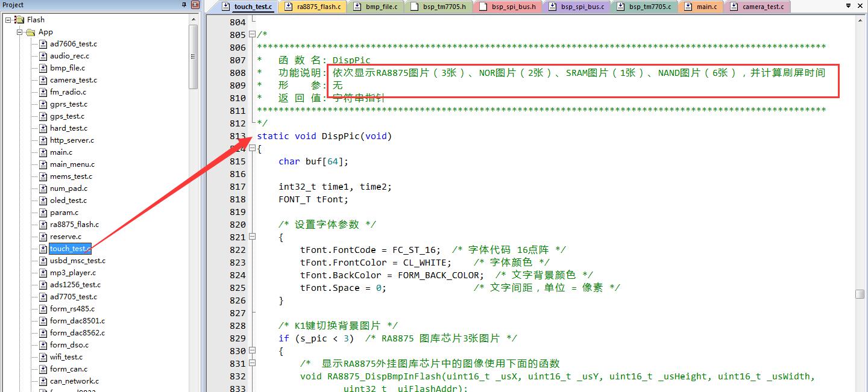Close the Project panel
This screenshot has width=868, height=392.
pyautogui.click(x=195, y=5)
